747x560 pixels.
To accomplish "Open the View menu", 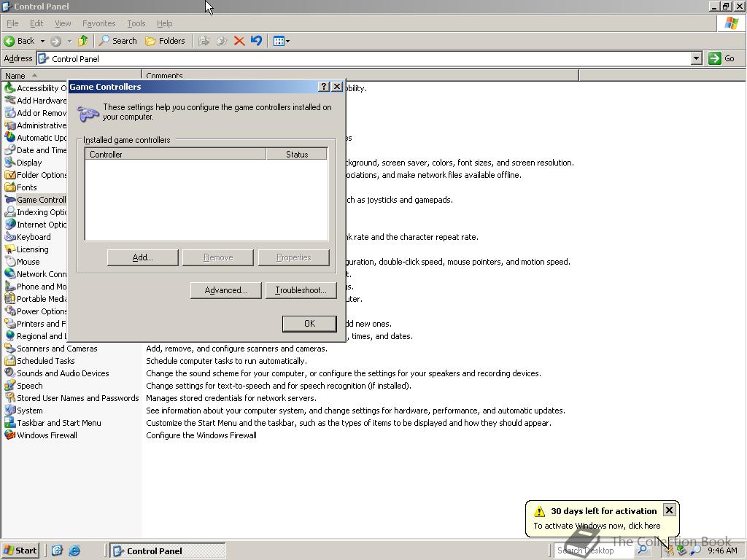I will [63, 23].
